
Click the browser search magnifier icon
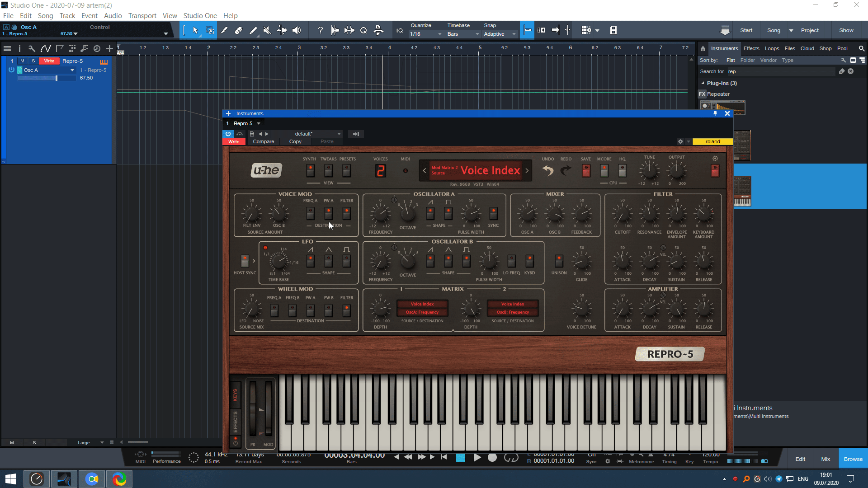coord(861,48)
